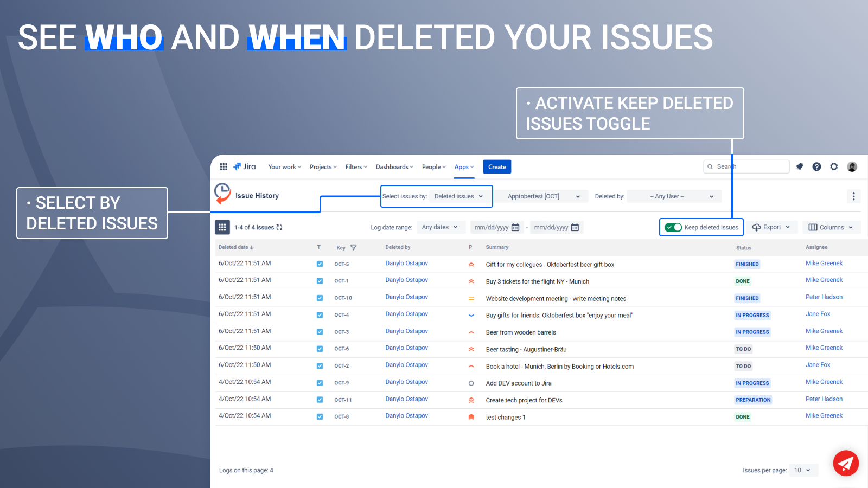Screen dimensions: 868x488
Task: Open Jira settings via the gear icon
Action: pyautogui.click(x=834, y=166)
